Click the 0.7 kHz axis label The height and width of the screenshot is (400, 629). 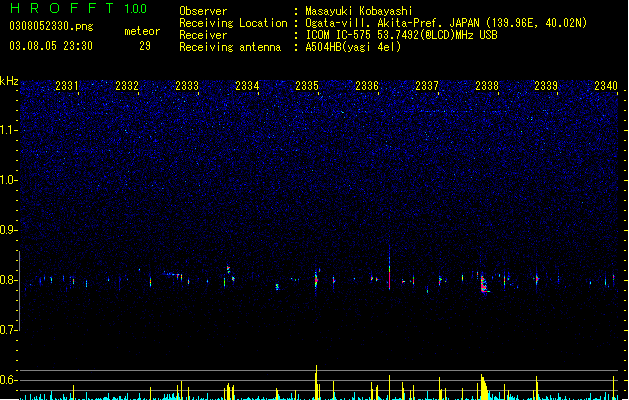point(8,330)
